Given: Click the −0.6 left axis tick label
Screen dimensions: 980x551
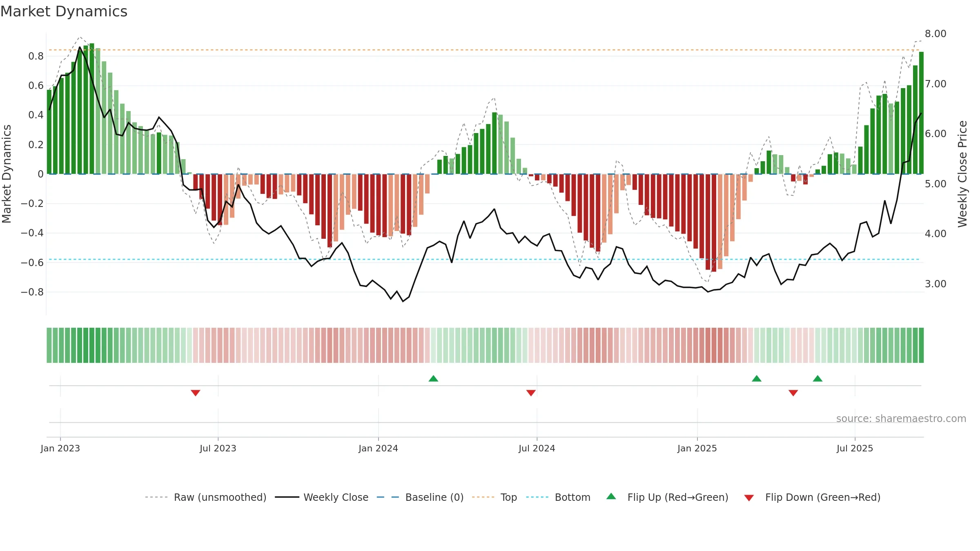Looking at the screenshot, I should coord(32,262).
